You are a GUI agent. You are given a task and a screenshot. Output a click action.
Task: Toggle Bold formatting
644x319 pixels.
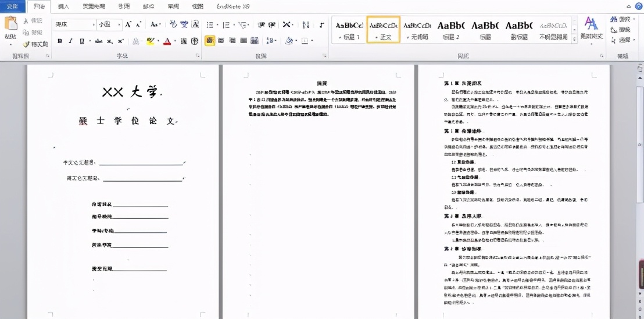[x=59, y=41]
